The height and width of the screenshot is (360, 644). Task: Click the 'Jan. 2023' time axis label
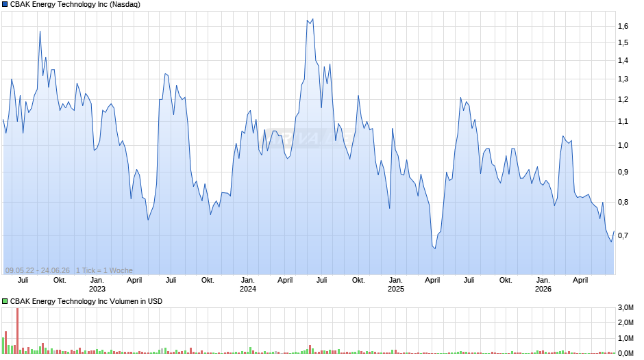click(97, 285)
